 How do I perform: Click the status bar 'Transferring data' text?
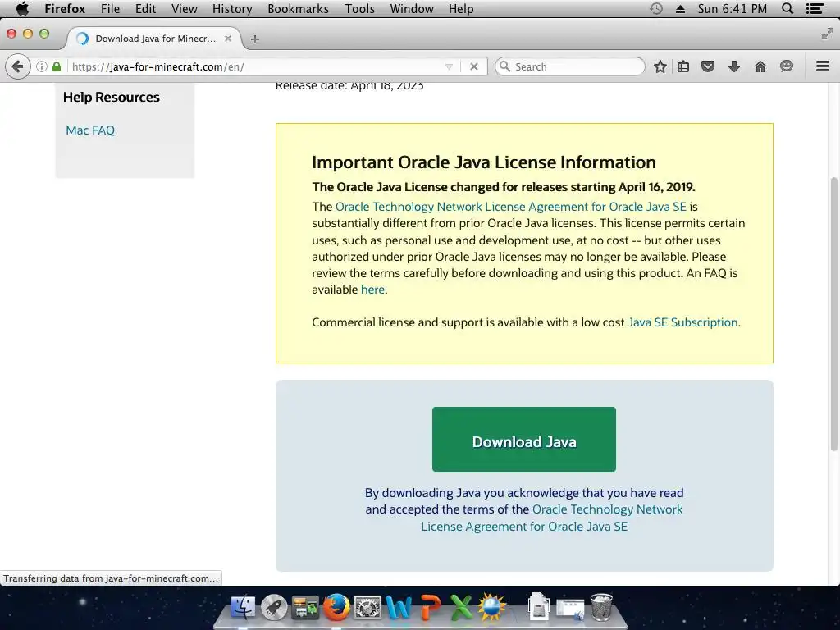(111, 578)
